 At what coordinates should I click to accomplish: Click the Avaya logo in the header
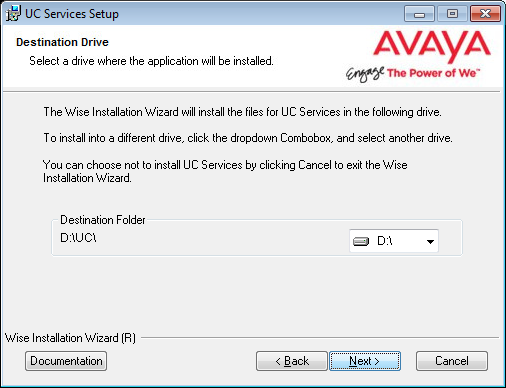pos(432,46)
